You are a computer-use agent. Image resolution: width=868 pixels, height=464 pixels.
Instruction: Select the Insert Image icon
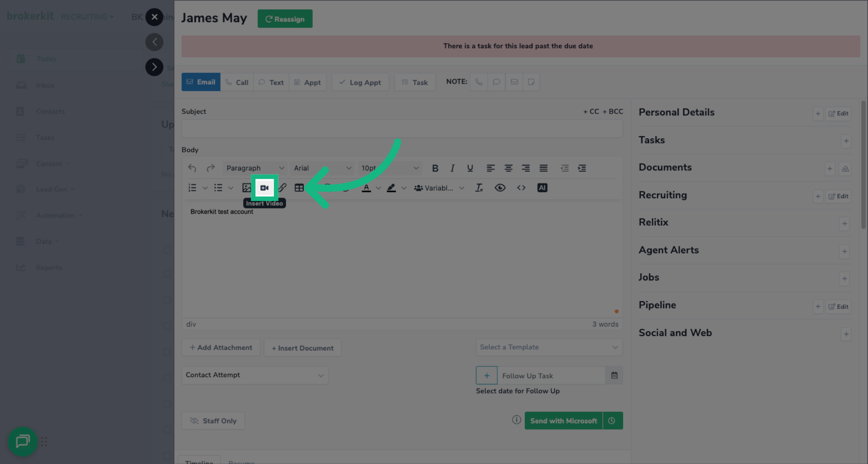point(246,187)
